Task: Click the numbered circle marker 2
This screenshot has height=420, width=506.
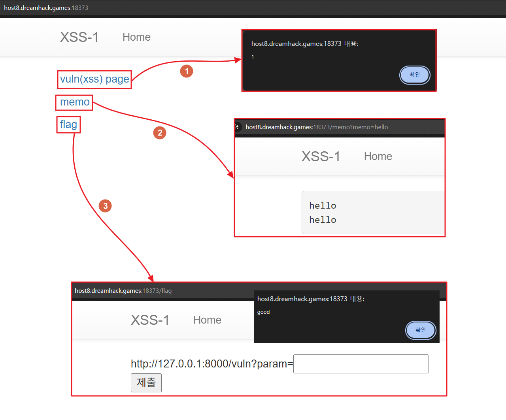Action: pos(160,133)
